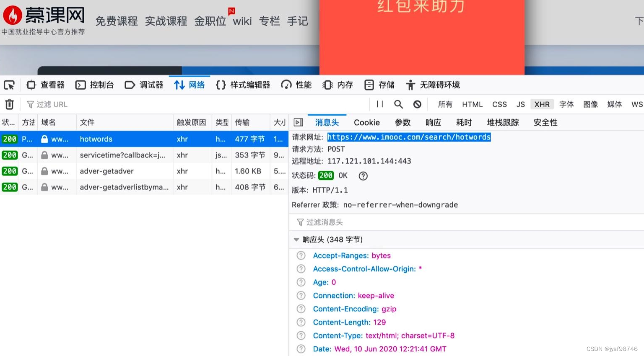644x356 pixels.
Task: Open the 无障碍环境 accessibility tab
Action: click(x=433, y=85)
